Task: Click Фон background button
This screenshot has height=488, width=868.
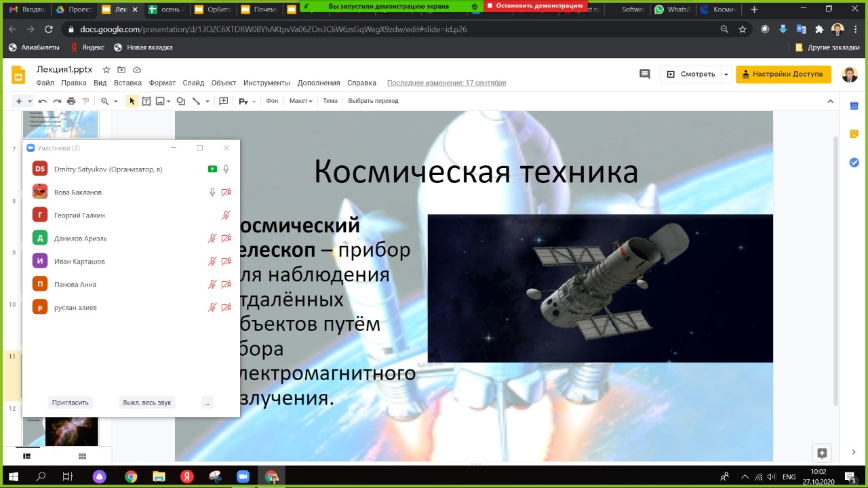Action: [272, 101]
